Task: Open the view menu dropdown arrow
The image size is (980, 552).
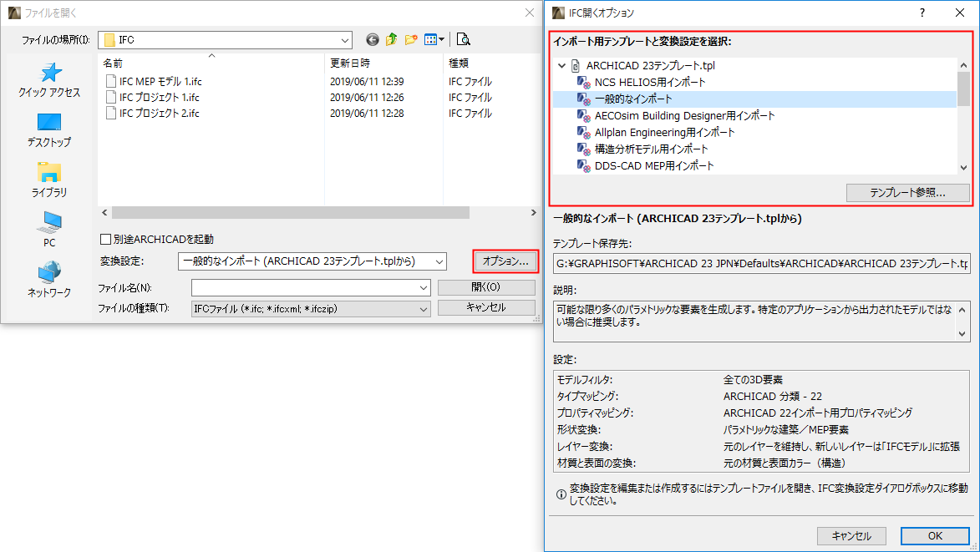Action: coord(442,40)
